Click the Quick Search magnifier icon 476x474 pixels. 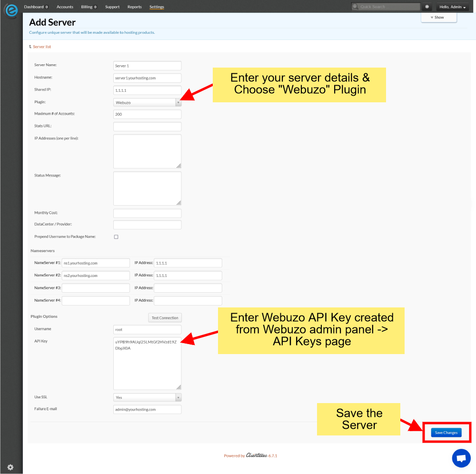[x=356, y=7]
